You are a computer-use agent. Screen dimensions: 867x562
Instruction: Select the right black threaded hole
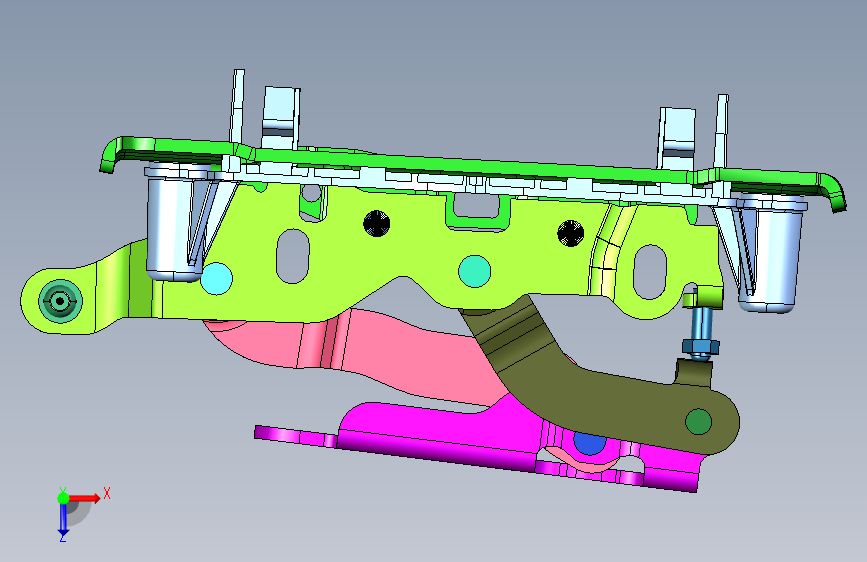coord(571,233)
